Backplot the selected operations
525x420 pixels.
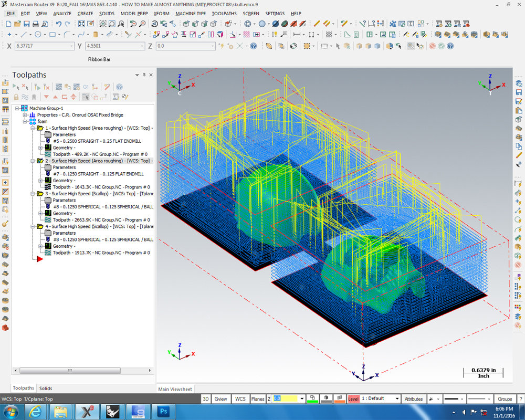pyautogui.click(x=59, y=87)
